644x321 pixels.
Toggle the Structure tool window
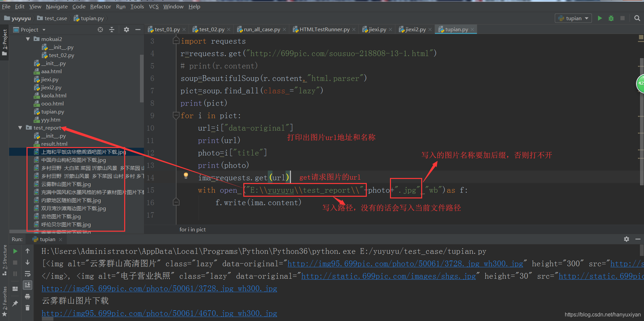(4, 260)
